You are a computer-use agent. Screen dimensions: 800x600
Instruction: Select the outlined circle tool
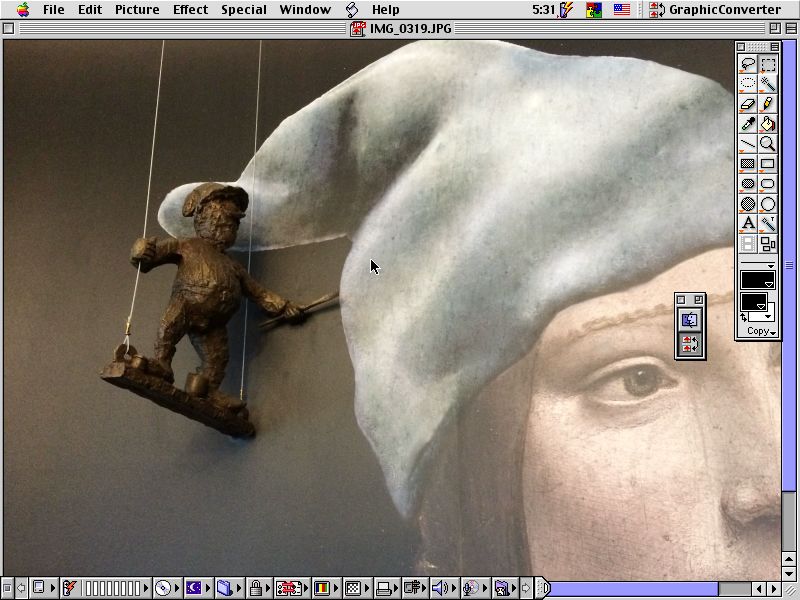pyautogui.click(x=768, y=204)
